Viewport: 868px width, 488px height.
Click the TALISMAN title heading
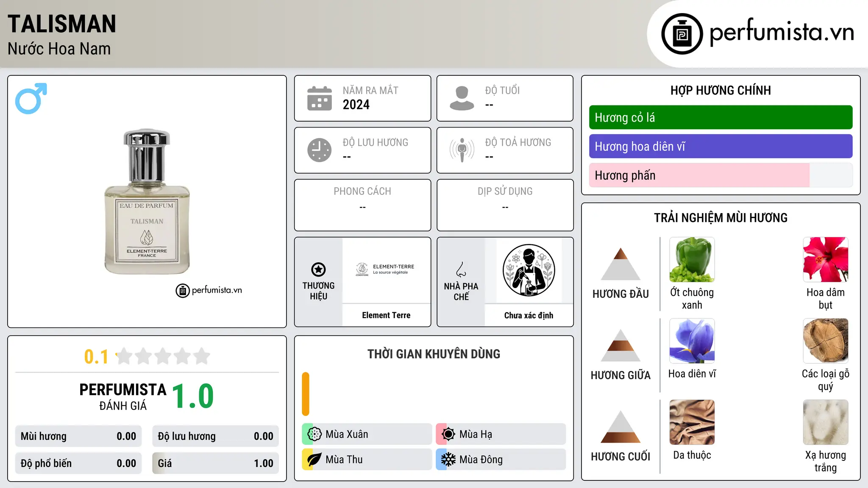[x=62, y=24]
